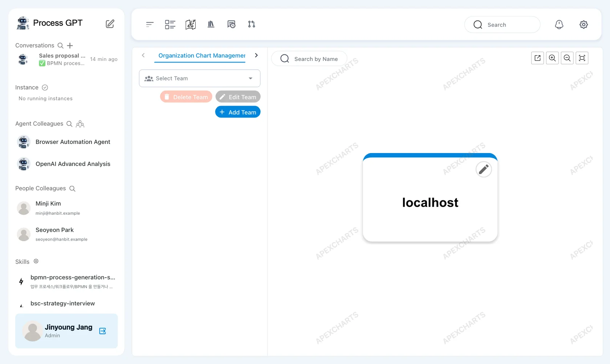610x364 pixels.
Task: Zoom in on the organization chart
Action: coord(552,58)
